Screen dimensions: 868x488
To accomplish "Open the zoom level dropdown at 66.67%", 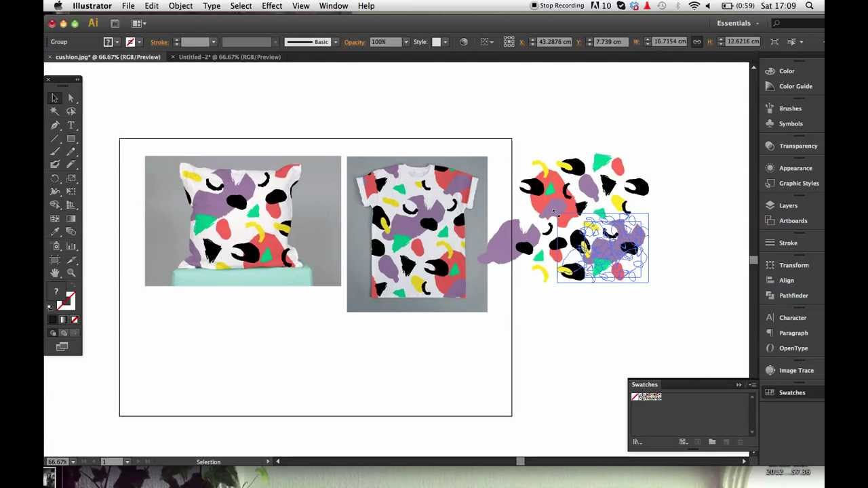I will coord(73,462).
